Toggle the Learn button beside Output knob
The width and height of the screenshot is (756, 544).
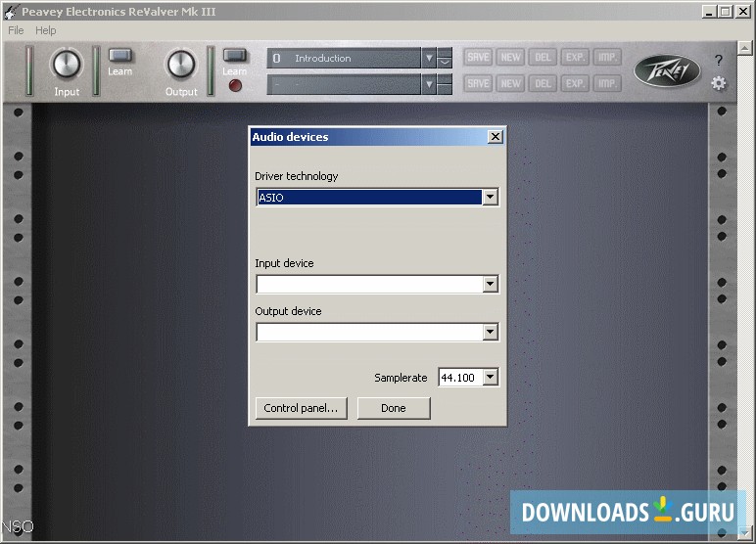tap(235, 56)
